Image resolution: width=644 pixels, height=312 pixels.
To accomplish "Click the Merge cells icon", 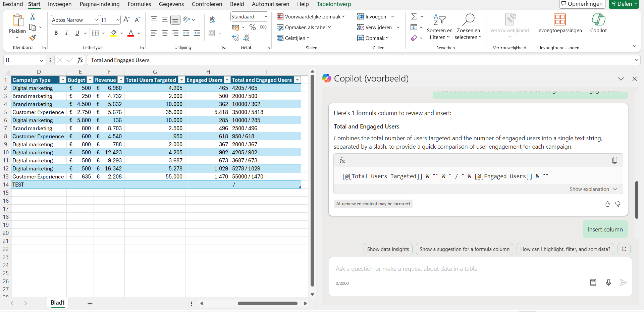I will (x=212, y=33).
